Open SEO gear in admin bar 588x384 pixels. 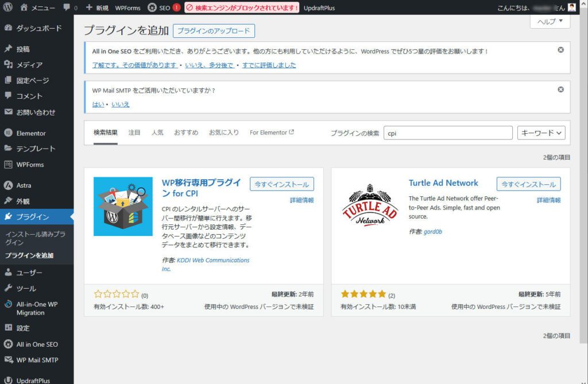(159, 7)
